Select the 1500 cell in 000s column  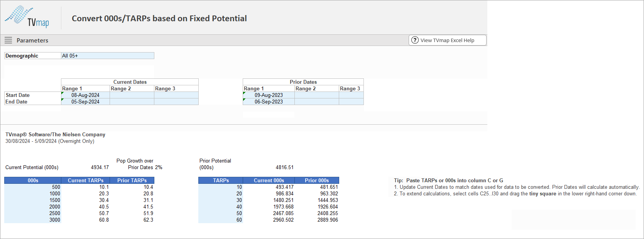pyautogui.click(x=33, y=200)
